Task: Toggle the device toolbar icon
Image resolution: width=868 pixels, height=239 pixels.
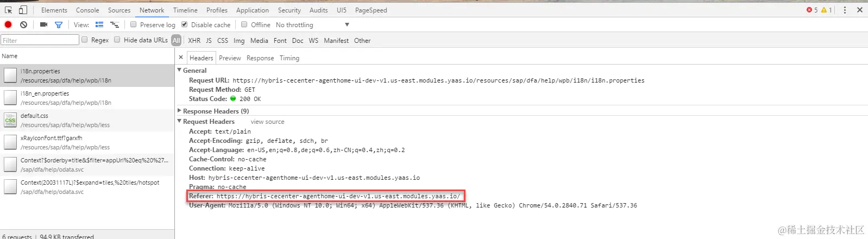Action: tap(23, 10)
